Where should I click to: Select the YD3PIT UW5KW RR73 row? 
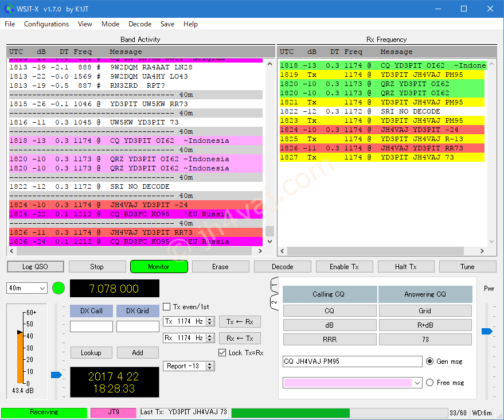(x=136, y=104)
